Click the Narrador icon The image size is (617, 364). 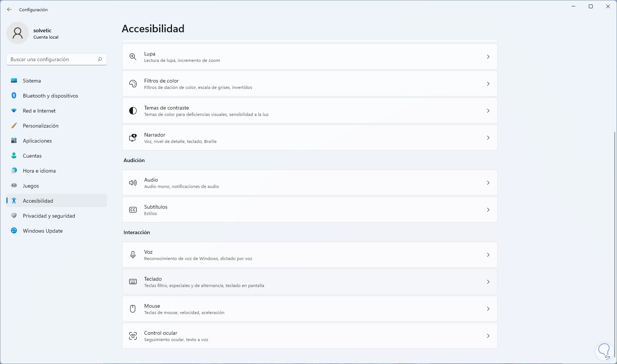pyautogui.click(x=133, y=138)
